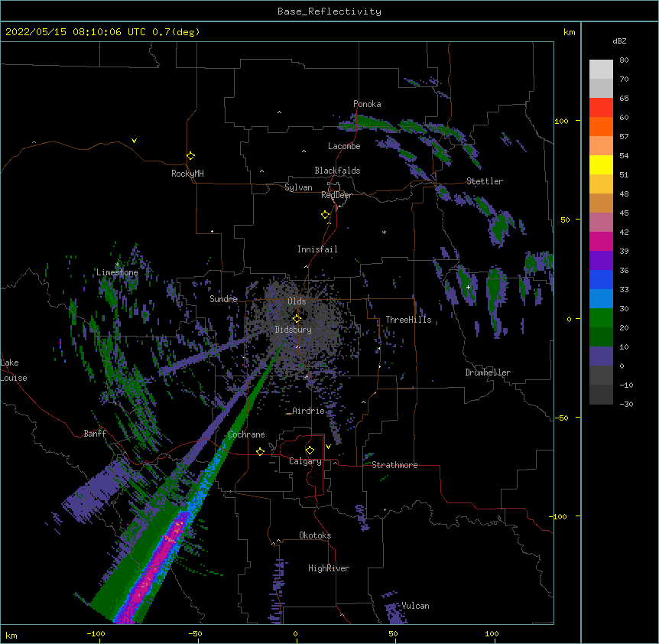The height and width of the screenshot is (644, 659).
Task: Select the bright green 20-30 dBZ legend swatch
Action: pos(601,318)
